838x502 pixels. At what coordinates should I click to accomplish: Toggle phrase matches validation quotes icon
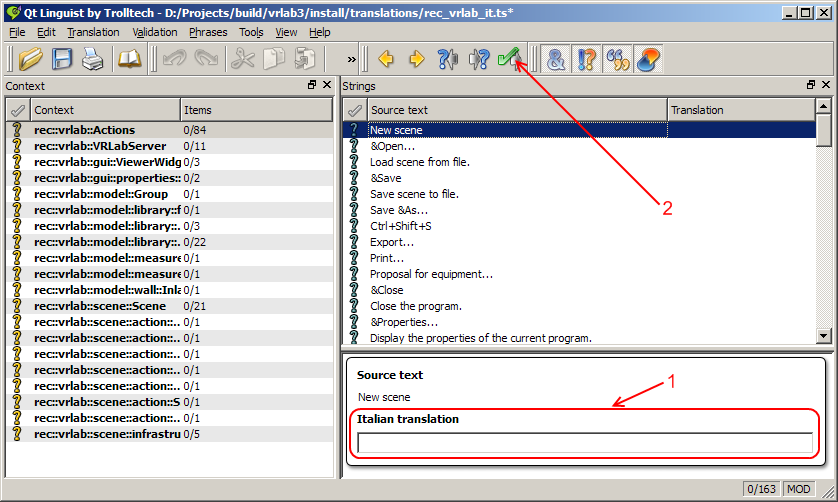[618, 59]
